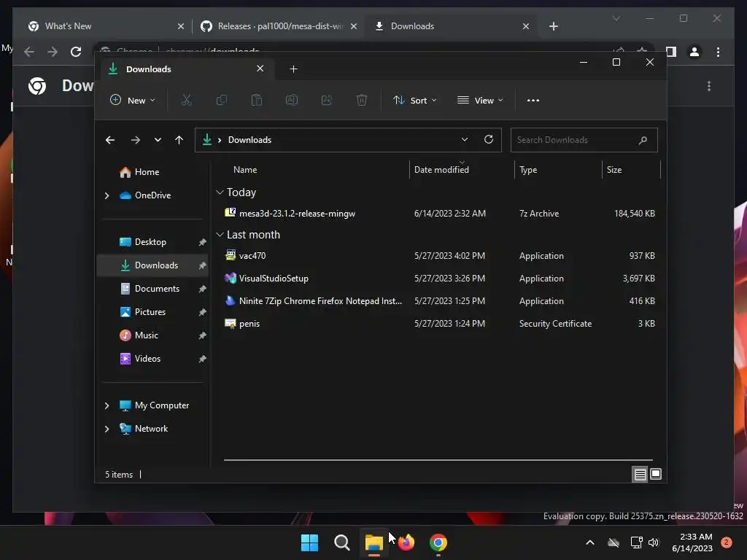
Task: Launch Firefox from the taskbar
Action: pos(406,542)
